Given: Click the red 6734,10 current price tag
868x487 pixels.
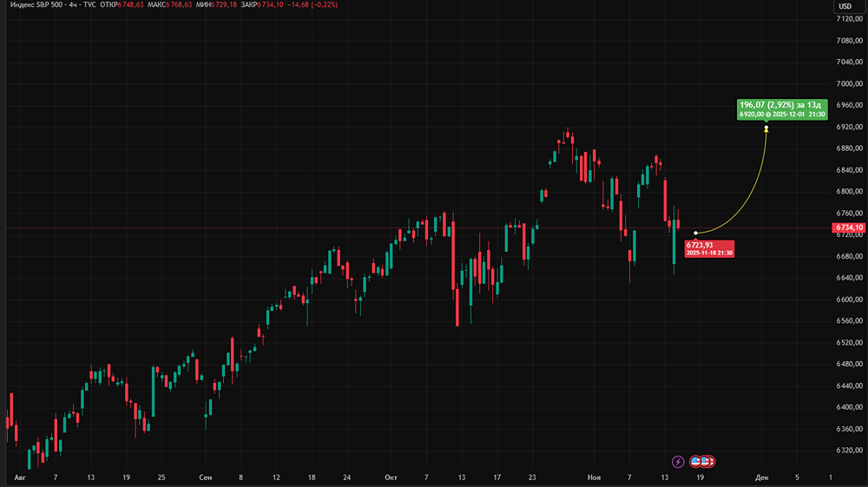Looking at the screenshot, I should point(849,227).
